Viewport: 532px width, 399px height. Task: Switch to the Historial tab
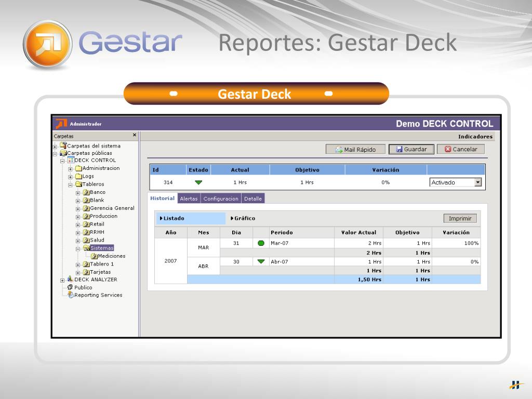pos(162,198)
